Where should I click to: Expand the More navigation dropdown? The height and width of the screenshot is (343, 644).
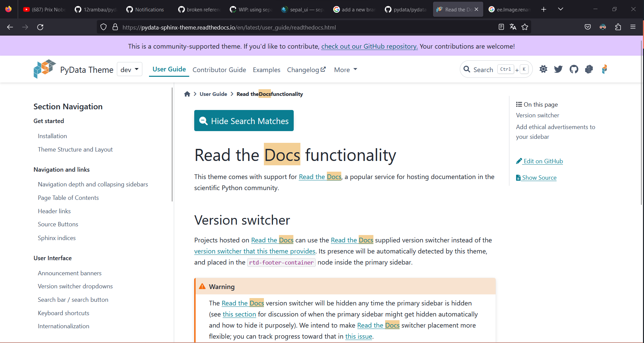[x=345, y=69]
